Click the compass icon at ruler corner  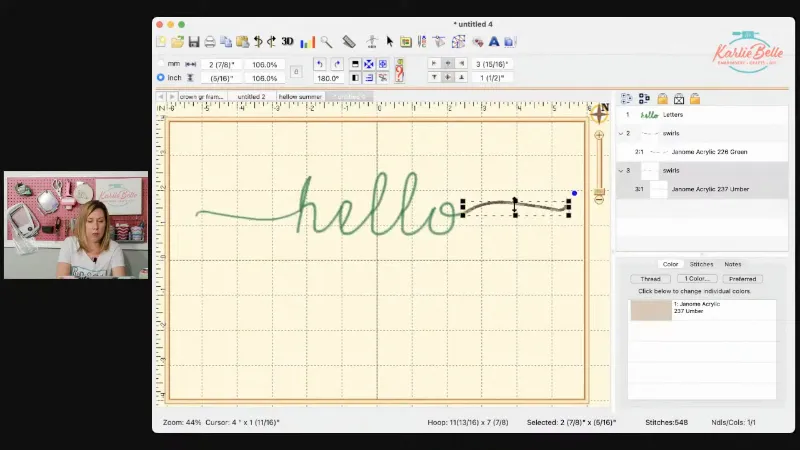pos(599,113)
